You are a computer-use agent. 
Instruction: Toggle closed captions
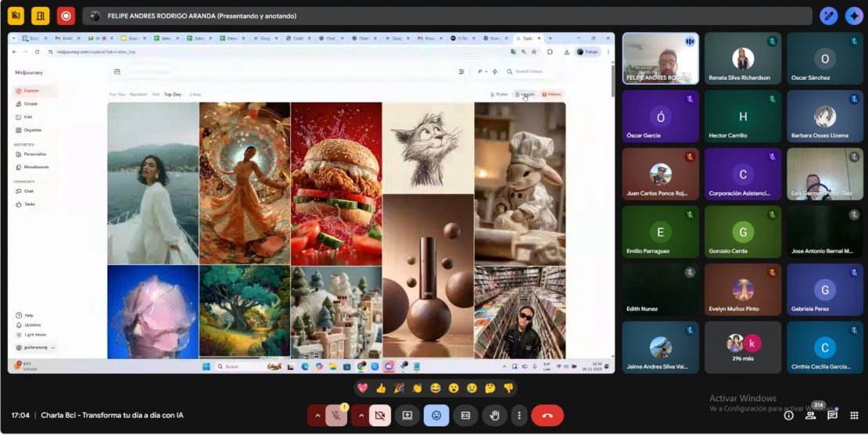(x=465, y=415)
